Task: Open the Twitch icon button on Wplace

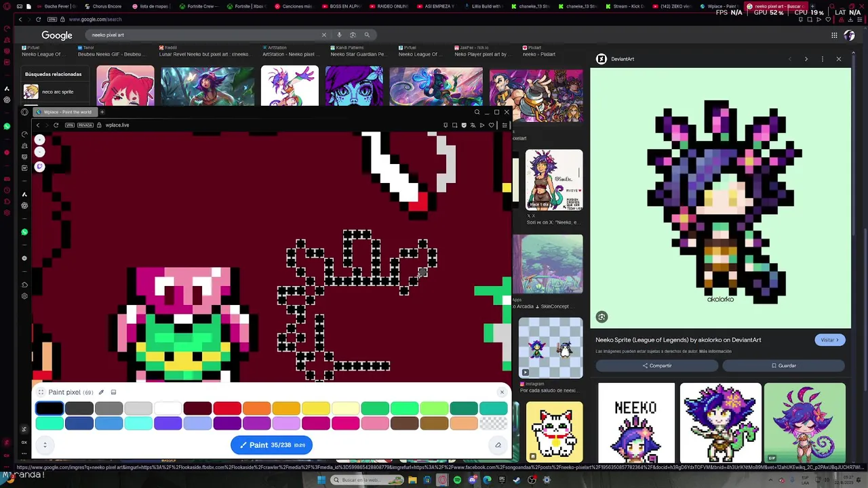Action: [x=39, y=166]
